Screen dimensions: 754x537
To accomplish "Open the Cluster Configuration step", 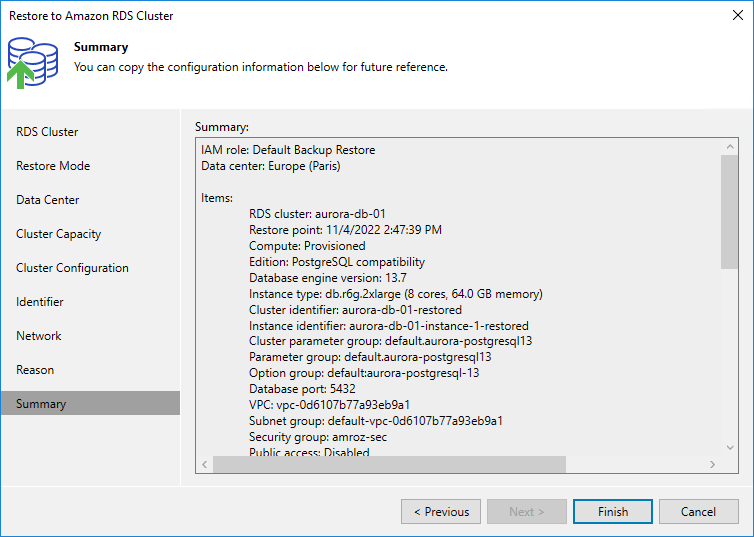I will pyautogui.click(x=72, y=268).
